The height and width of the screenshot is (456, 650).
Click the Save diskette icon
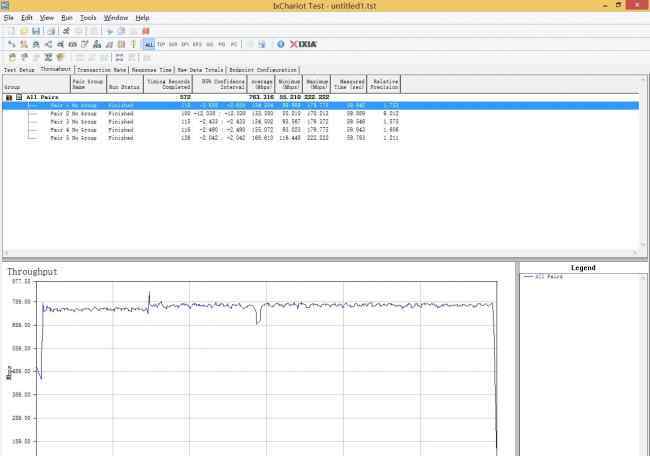tap(36, 31)
